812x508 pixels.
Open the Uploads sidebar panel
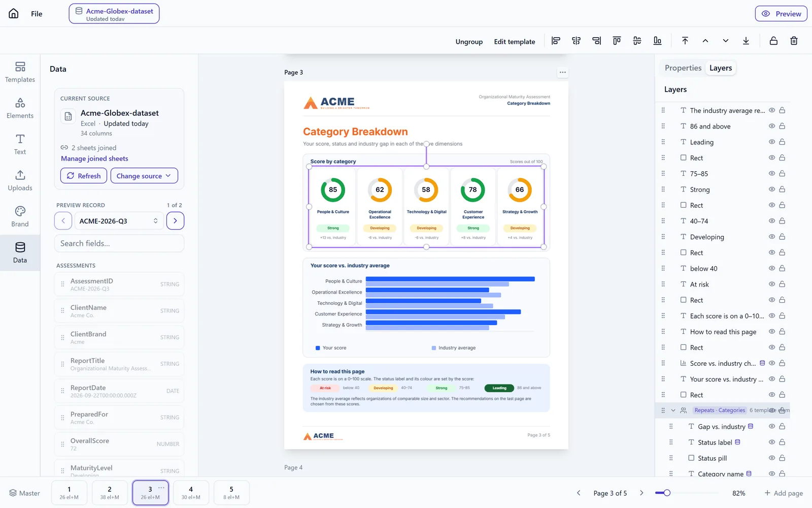[20, 181]
